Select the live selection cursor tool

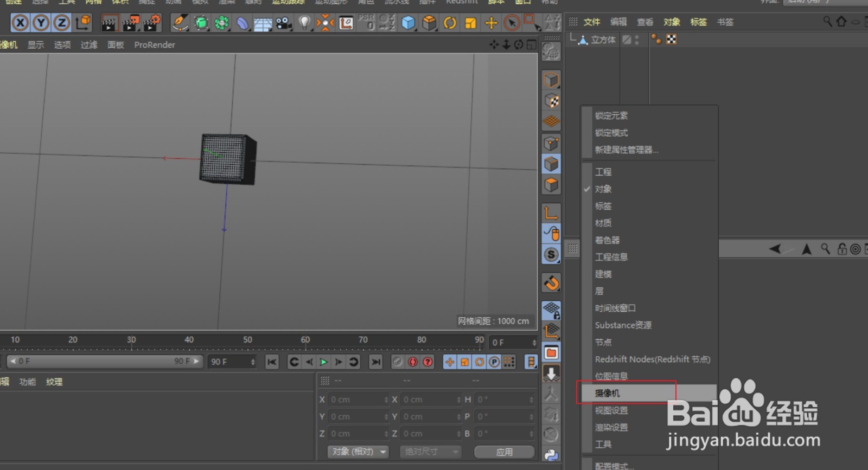coord(512,23)
